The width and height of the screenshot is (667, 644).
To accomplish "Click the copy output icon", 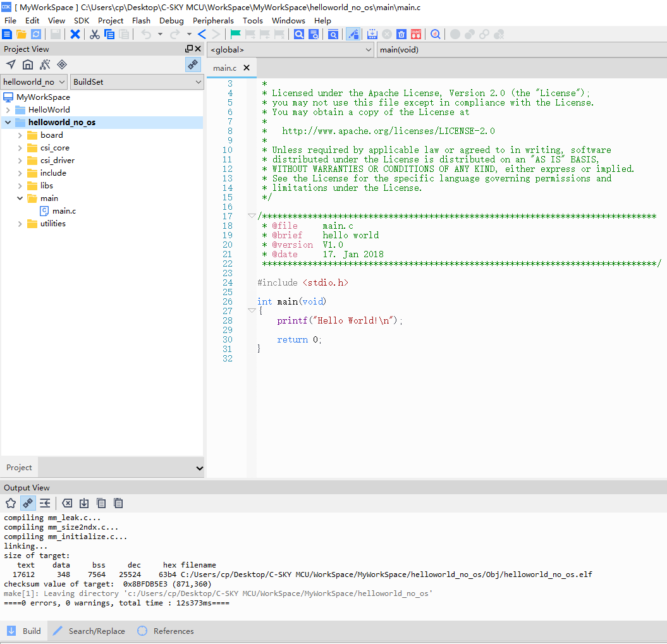I will (101, 503).
